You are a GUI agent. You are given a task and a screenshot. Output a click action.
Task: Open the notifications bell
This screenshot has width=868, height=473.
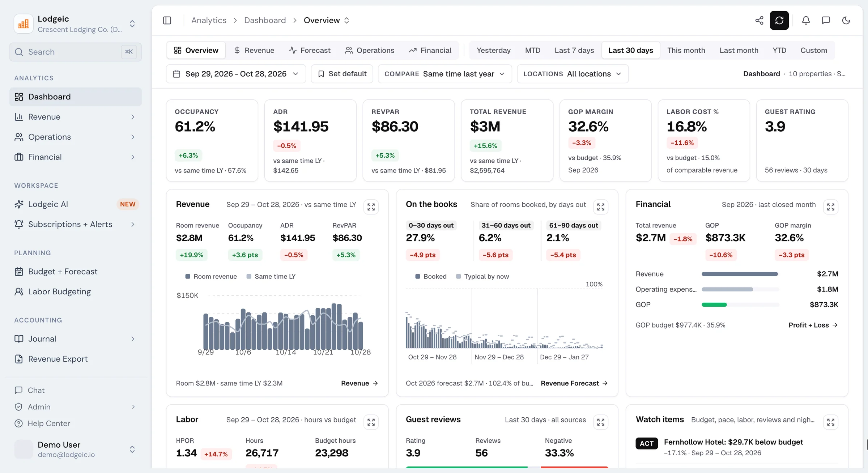coord(806,20)
